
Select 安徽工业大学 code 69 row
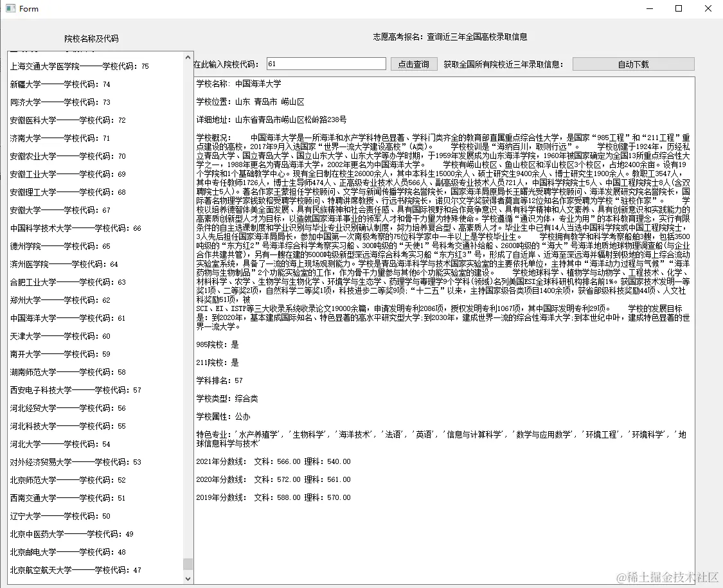(x=67, y=174)
